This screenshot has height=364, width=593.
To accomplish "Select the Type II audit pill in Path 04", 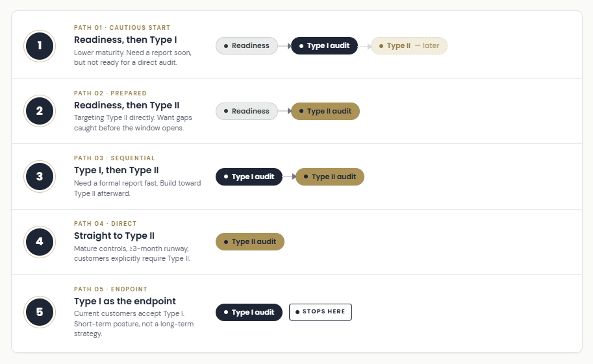I will pos(250,241).
